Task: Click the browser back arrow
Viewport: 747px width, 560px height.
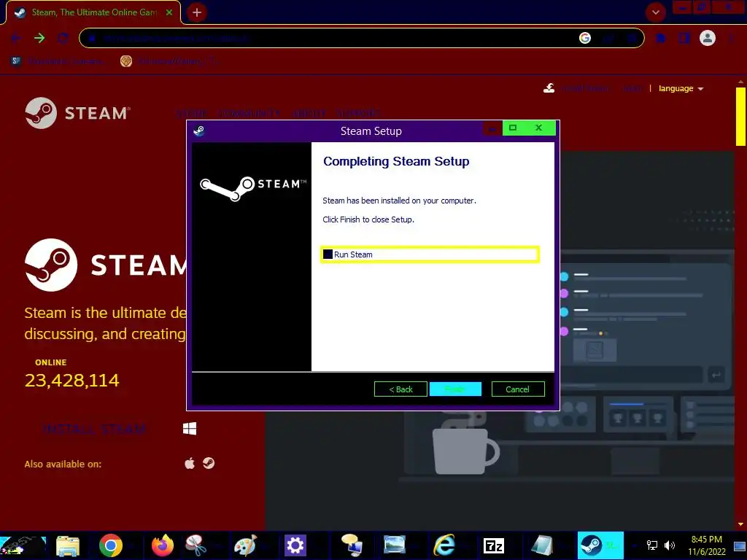Action: pyautogui.click(x=16, y=38)
